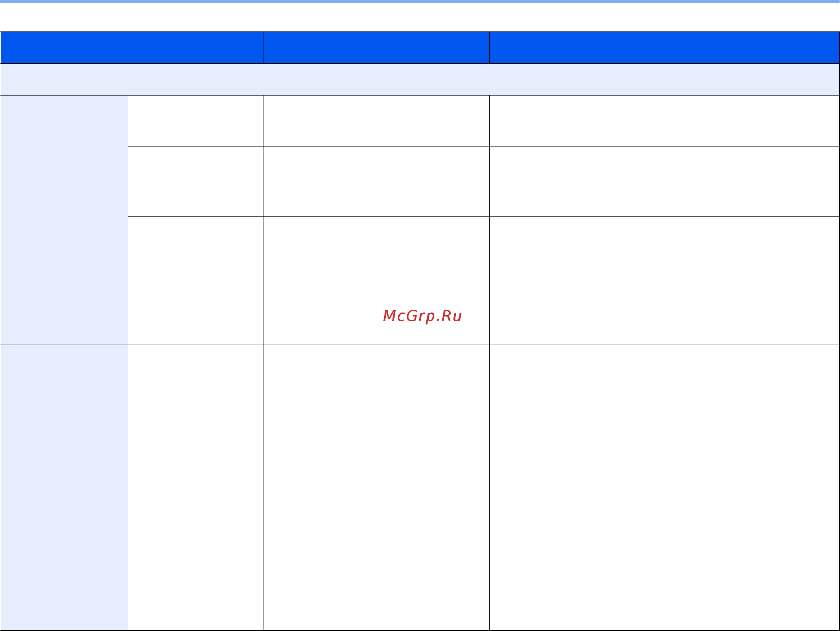
Task: Click the thin light blue bar at the page top
Action: coord(420,2)
